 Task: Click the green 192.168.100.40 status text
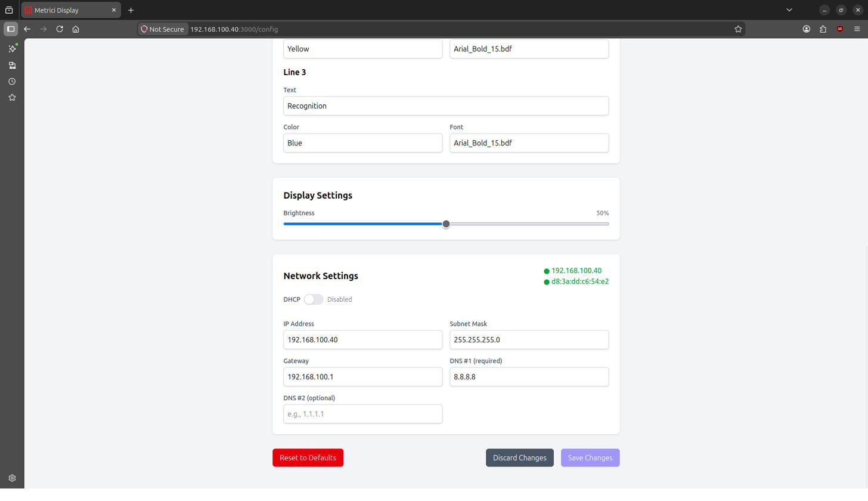576,271
